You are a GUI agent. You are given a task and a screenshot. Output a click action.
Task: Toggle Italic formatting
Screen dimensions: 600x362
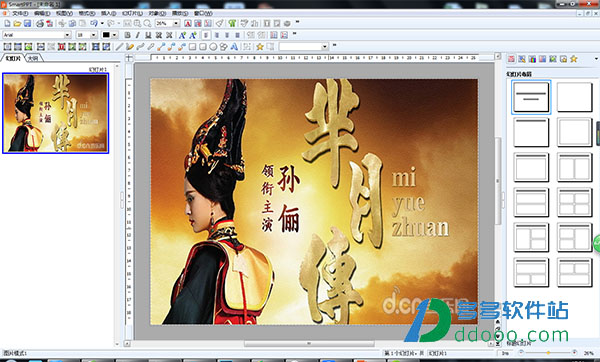[x=138, y=35]
